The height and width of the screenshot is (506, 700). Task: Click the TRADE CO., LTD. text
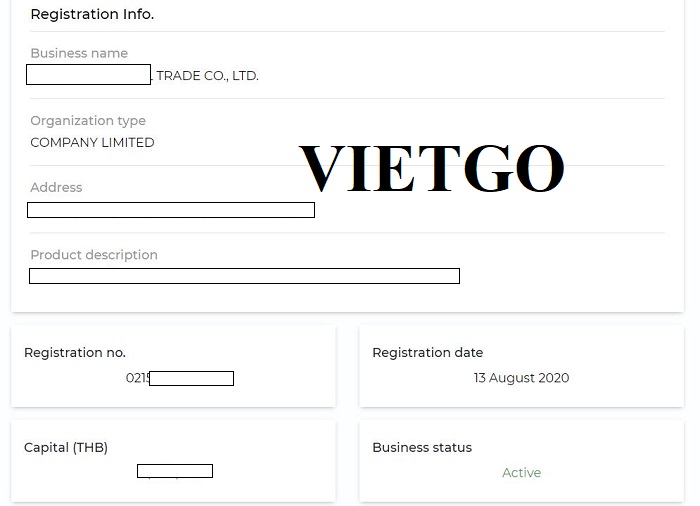pos(207,76)
